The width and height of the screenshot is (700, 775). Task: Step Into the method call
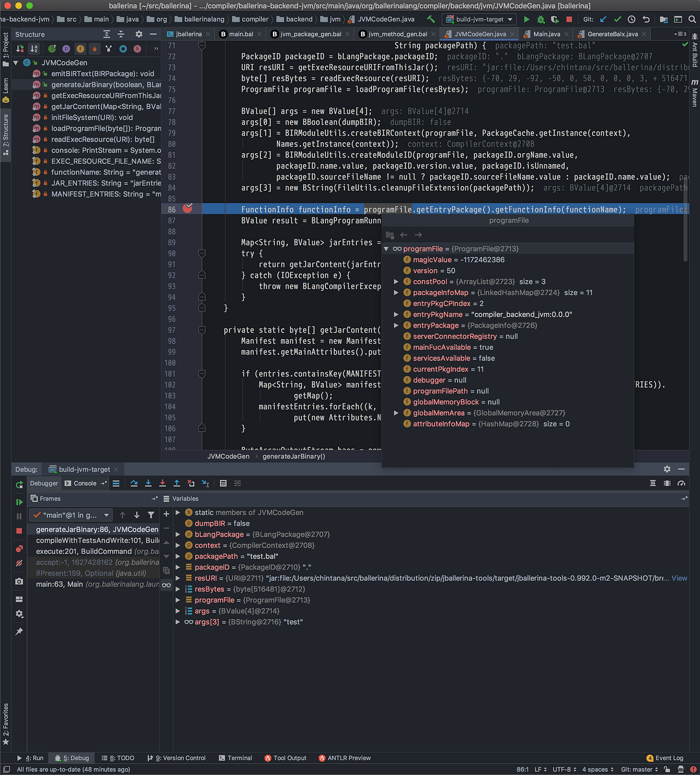[x=148, y=483]
